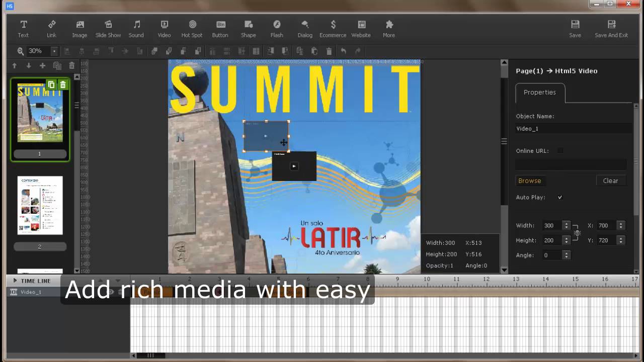This screenshot has height=362, width=644.
Task: Toggle the Online URL checkbox
Action: click(560, 151)
